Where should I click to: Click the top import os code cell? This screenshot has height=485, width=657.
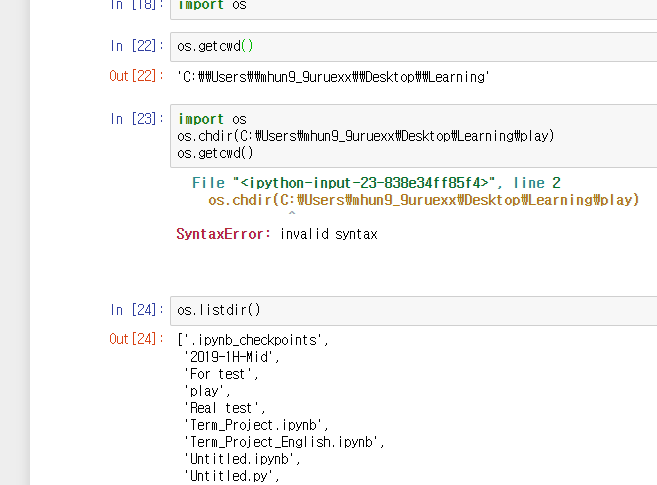coord(414,8)
